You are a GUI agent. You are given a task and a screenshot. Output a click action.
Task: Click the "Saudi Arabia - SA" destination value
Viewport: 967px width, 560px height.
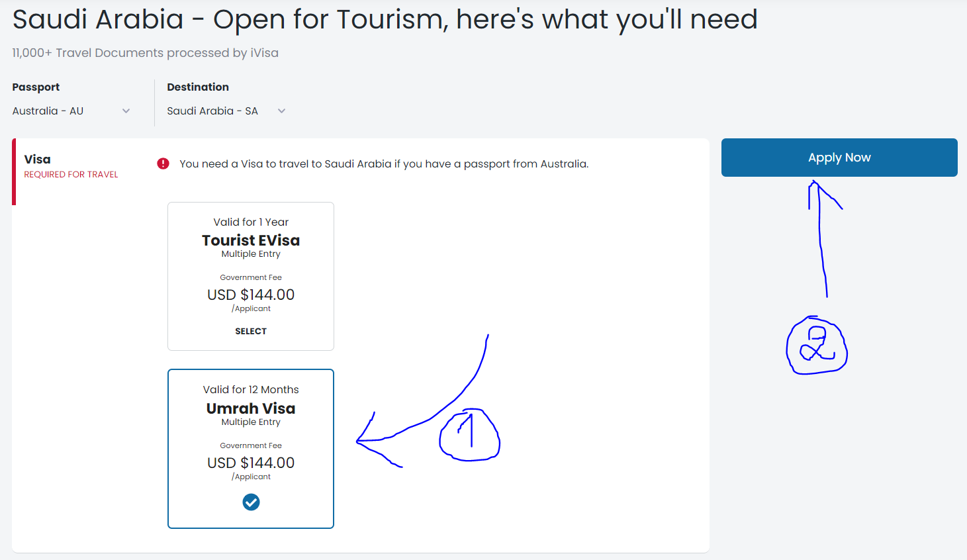tap(212, 111)
